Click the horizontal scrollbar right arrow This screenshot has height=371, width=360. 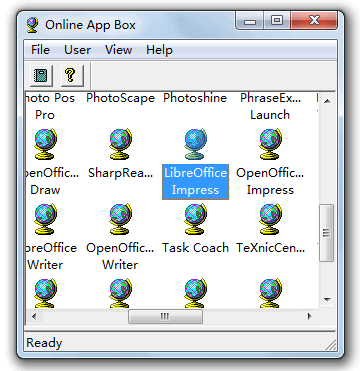point(310,316)
